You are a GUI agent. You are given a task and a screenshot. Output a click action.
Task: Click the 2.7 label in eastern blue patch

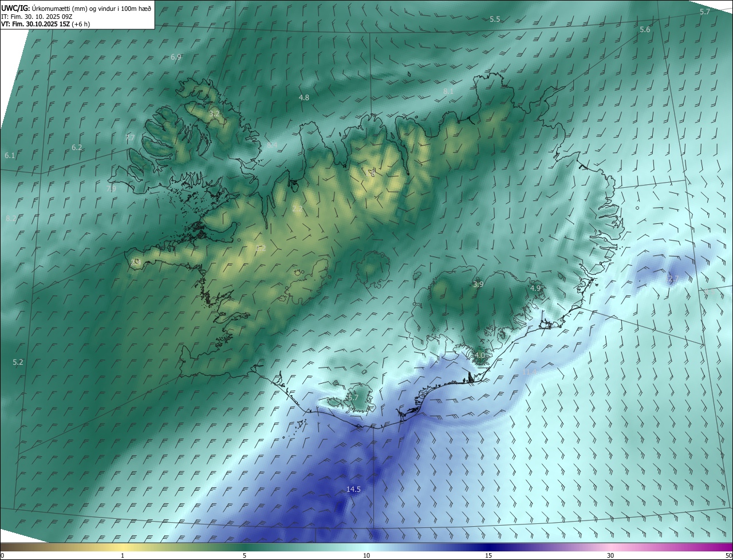point(673,279)
